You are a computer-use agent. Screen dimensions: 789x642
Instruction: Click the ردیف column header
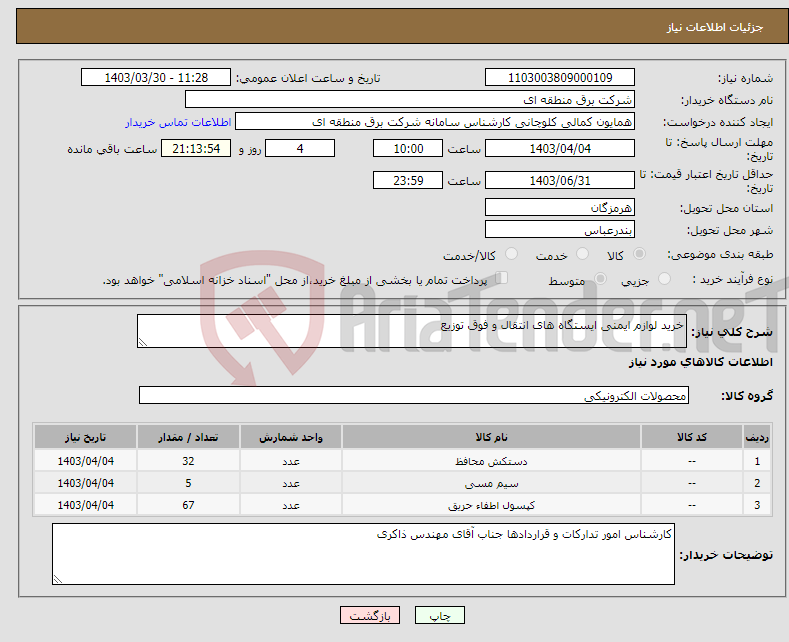pos(757,437)
